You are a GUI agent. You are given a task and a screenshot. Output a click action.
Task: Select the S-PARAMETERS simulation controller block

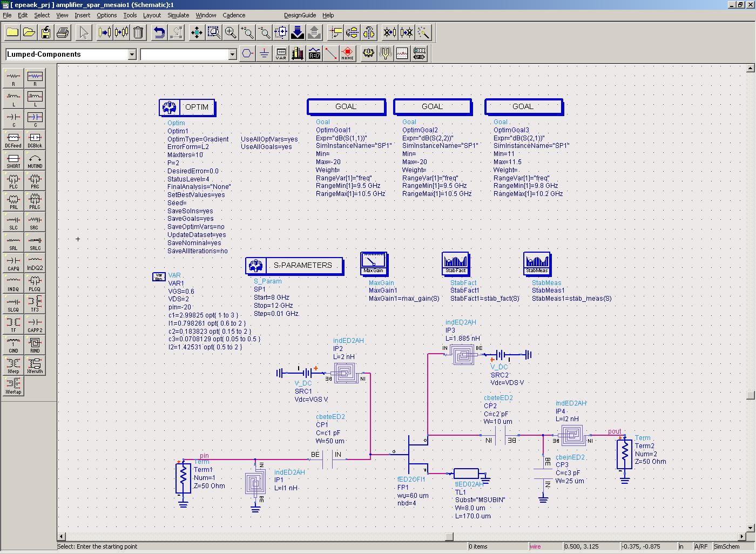[295, 266]
